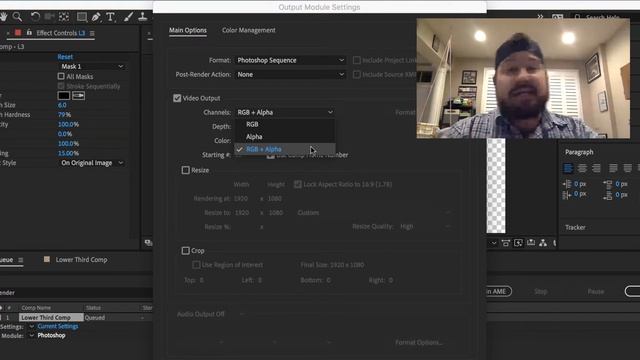This screenshot has width=640, height=360.
Task: Enable the Resize checkbox
Action: (x=185, y=170)
